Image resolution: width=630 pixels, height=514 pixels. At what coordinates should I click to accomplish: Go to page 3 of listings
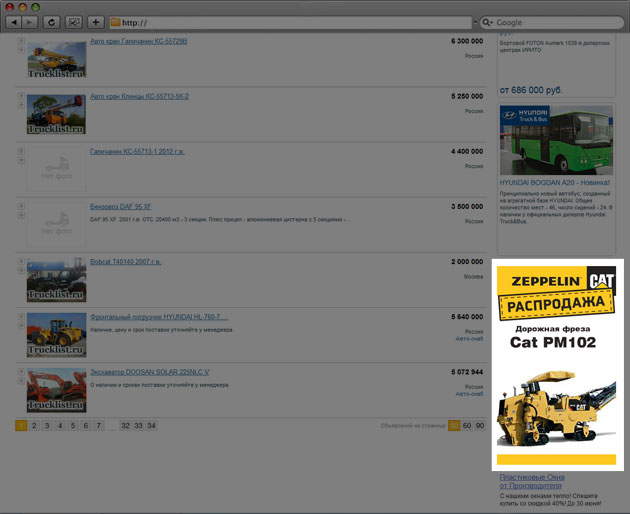pyautogui.click(x=47, y=426)
